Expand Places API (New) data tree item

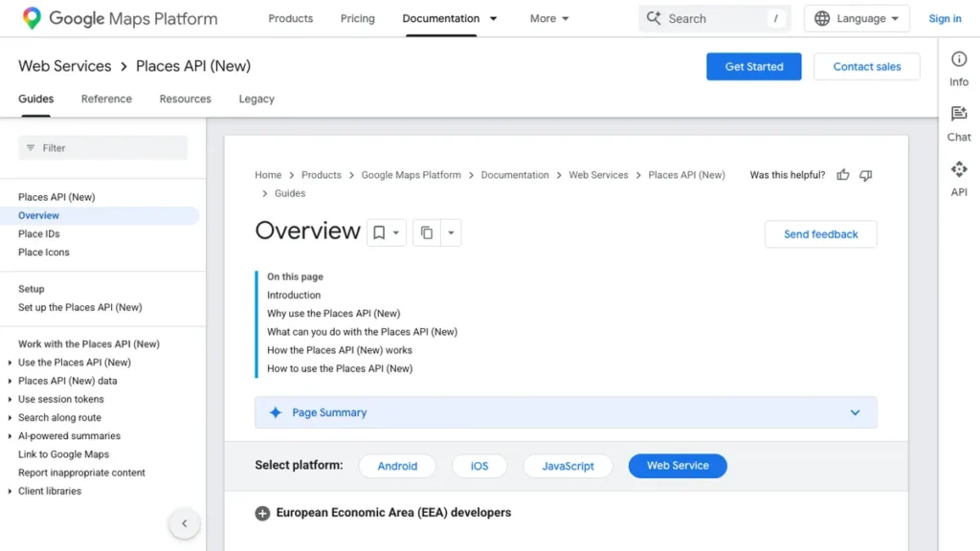click(x=10, y=381)
